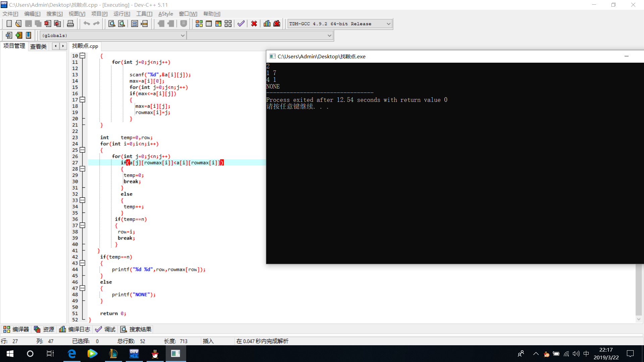This screenshot has width=644, height=362.
Task: Open the 编译日志 bottom panel tab
Action: click(74, 329)
